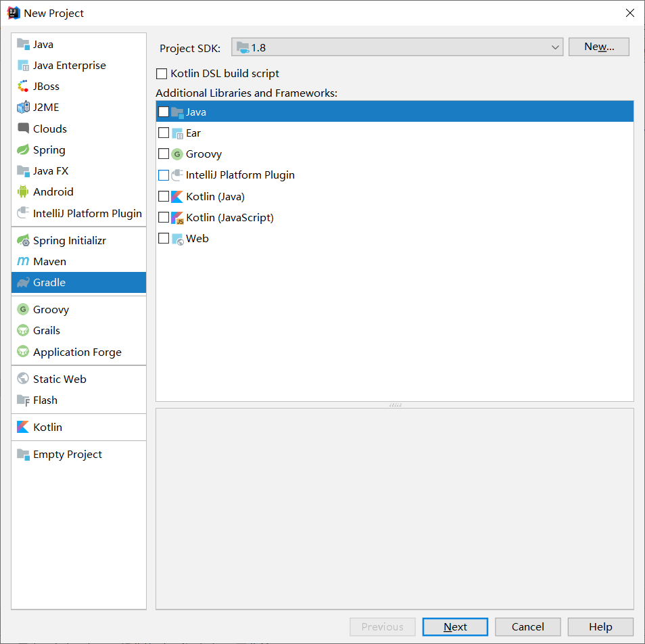The width and height of the screenshot is (645, 644).
Task: Click the Application Forge label
Action: click(77, 352)
